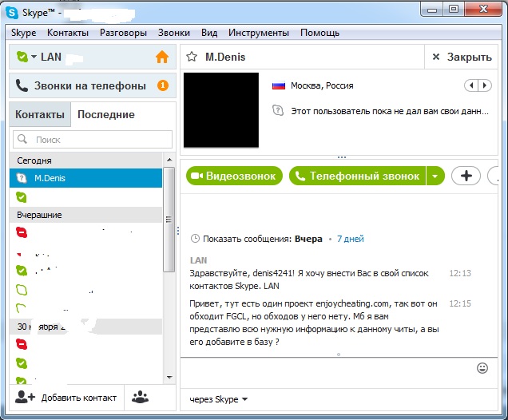This screenshot has height=420, width=508.
Task: Click the pending-contact status icon next to M.Denis
Action: click(x=22, y=178)
